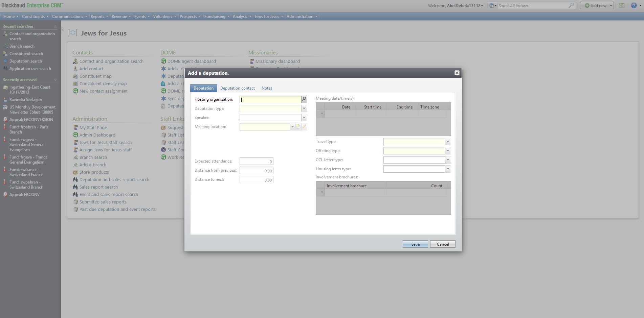Click the Search All features magnifier icon
644x318 pixels.
point(571,5)
